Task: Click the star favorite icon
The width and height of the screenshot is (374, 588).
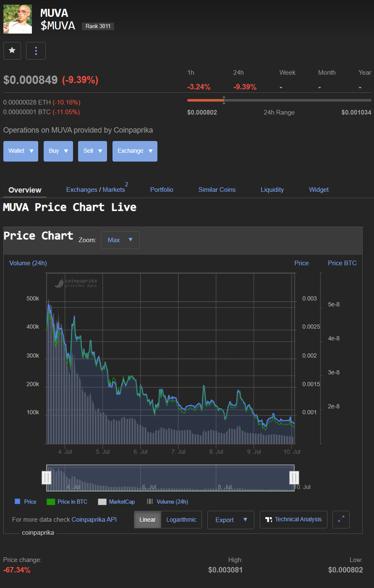Action: 12,51
